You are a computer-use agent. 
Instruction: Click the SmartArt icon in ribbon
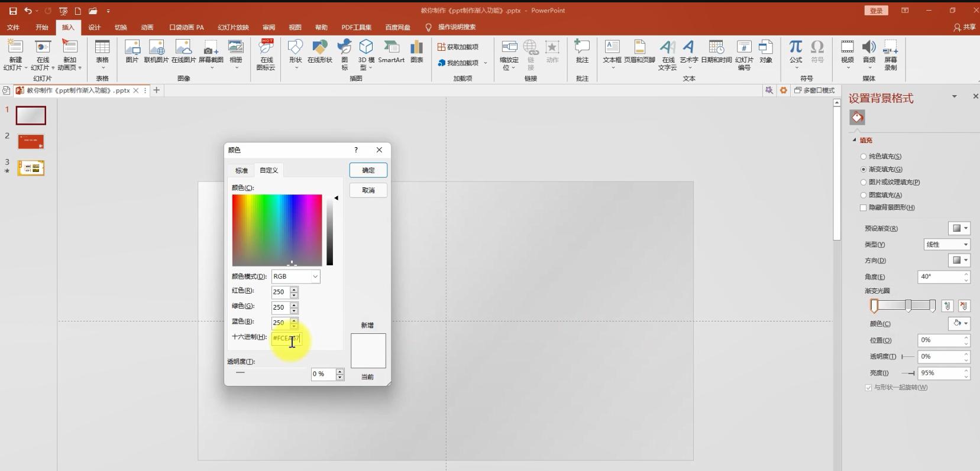391,51
